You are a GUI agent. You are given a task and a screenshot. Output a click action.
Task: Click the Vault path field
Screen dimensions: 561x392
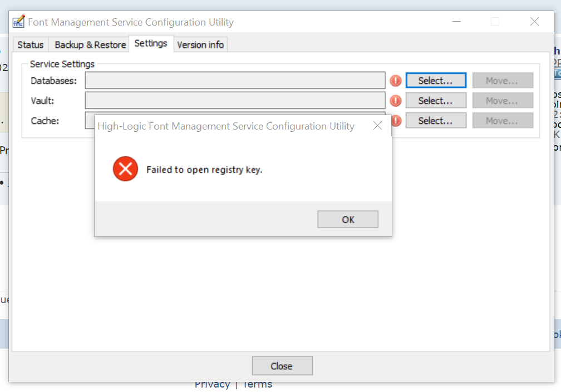235,101
